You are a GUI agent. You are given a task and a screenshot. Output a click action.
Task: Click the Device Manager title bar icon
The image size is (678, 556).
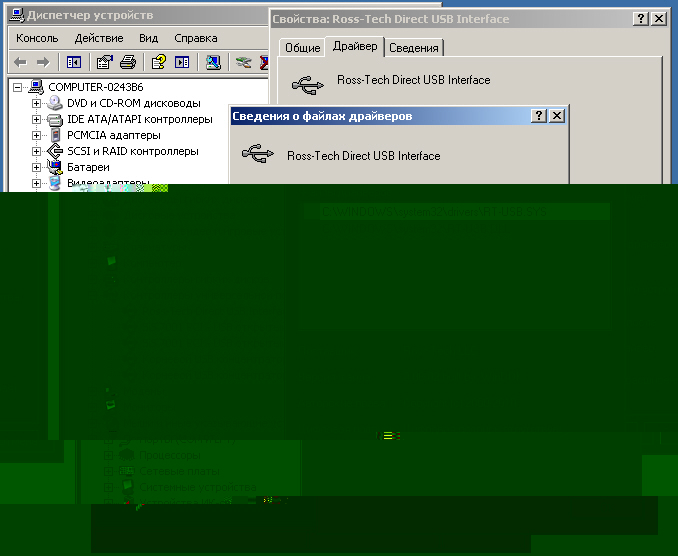17,15
